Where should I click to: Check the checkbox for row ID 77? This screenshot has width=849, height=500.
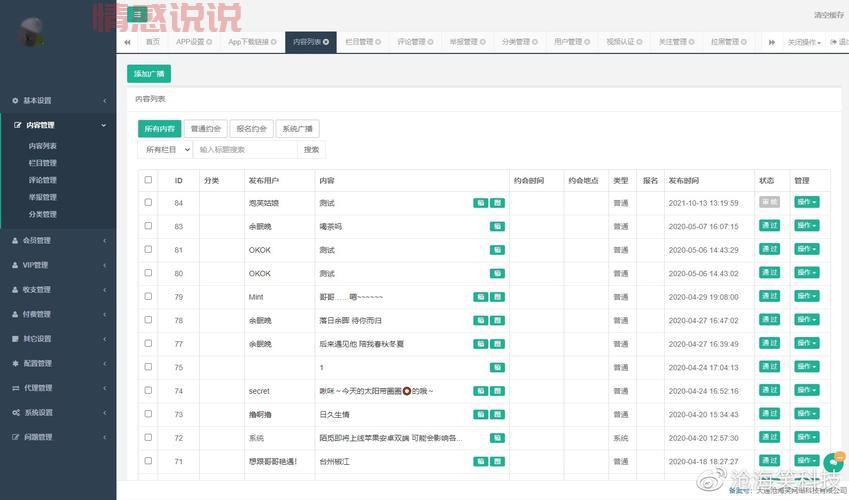point(148,343)
